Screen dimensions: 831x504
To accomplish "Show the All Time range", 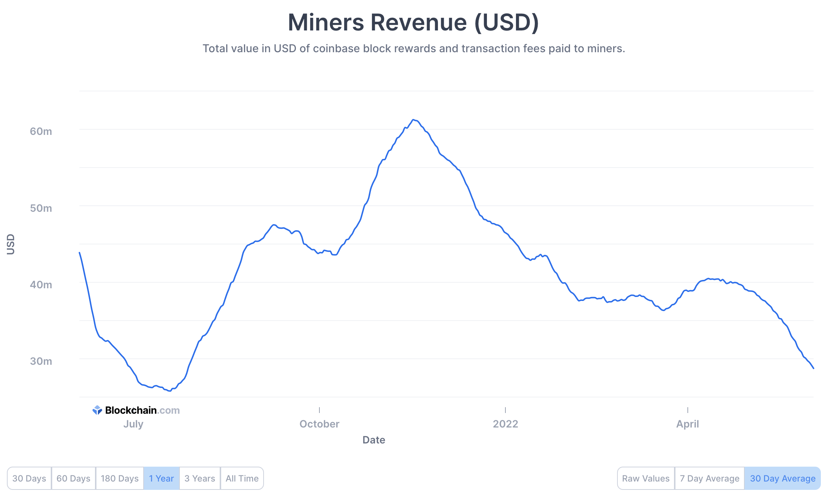I will click(x=242, y=478).
